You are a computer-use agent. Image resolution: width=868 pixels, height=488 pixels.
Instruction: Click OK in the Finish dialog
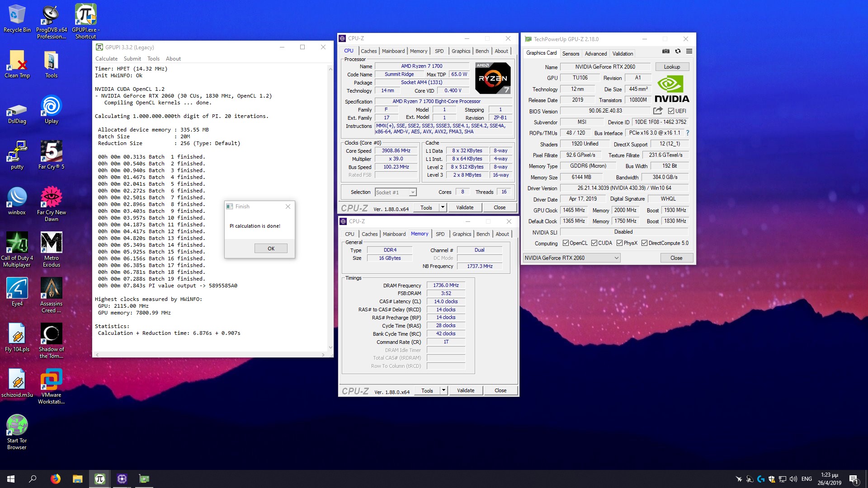(x=271, y=249)
